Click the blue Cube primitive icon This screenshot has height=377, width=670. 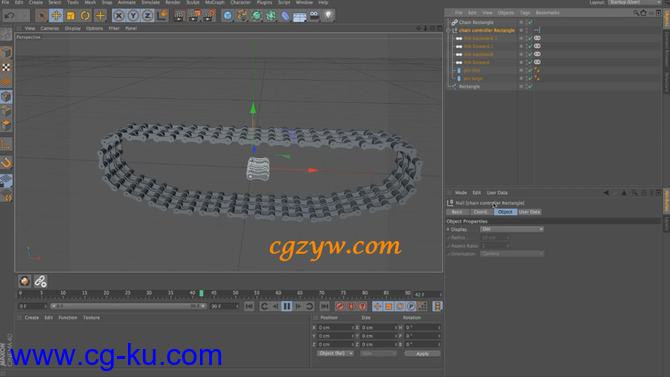click(228, 16)
